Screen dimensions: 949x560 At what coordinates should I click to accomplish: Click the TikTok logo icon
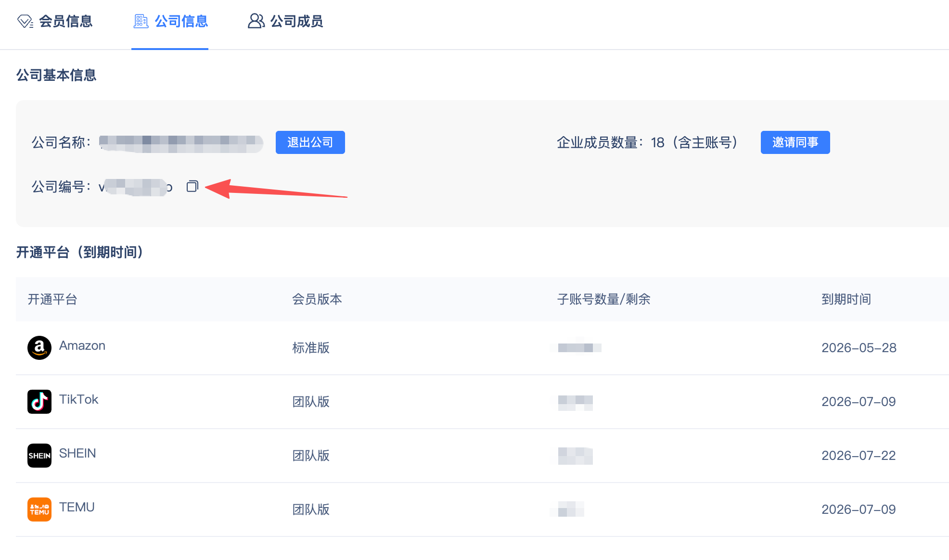pos(39,401)
